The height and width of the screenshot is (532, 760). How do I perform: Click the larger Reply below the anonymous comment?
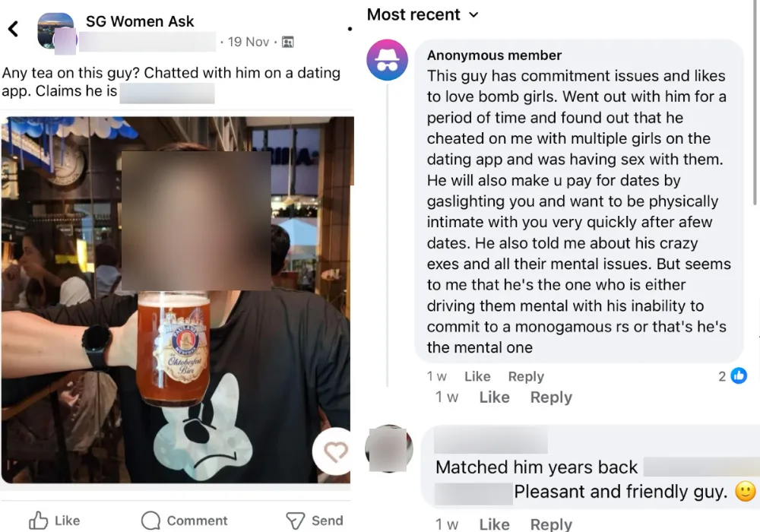pos(551,397)
